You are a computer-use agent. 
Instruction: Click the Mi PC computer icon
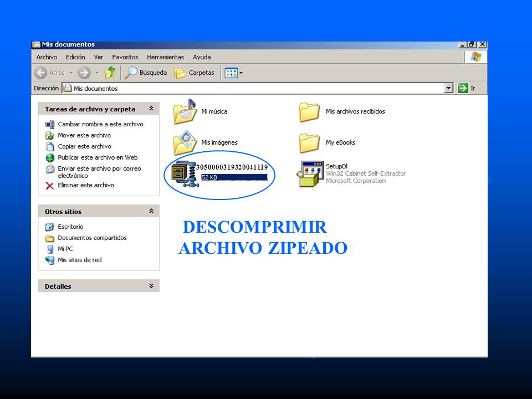coord(50,249)
